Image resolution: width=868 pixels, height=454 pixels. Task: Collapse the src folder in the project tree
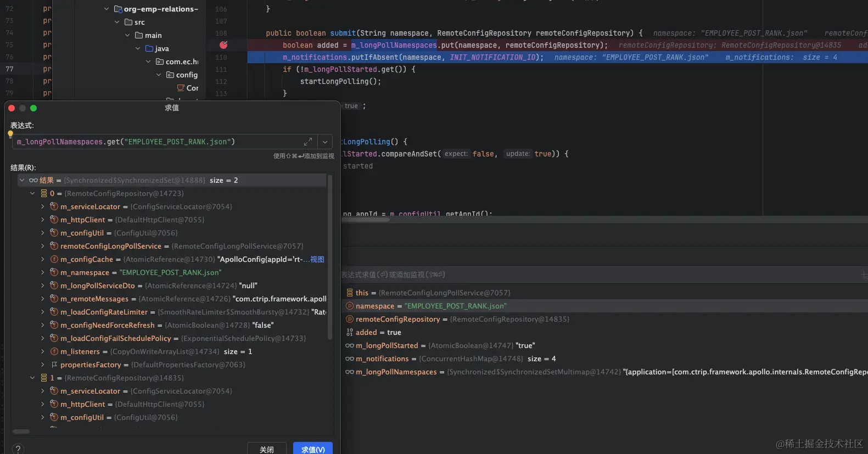[117, 22]
